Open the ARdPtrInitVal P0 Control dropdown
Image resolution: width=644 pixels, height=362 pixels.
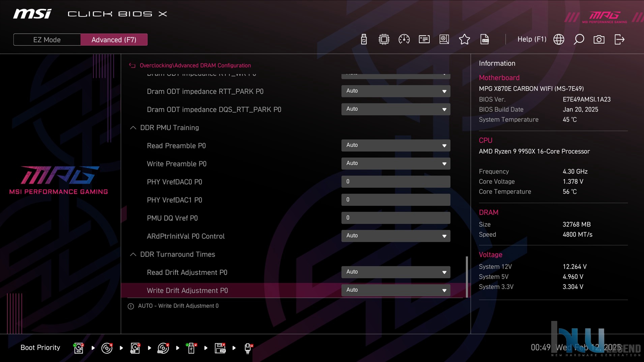tap(396, 236)
